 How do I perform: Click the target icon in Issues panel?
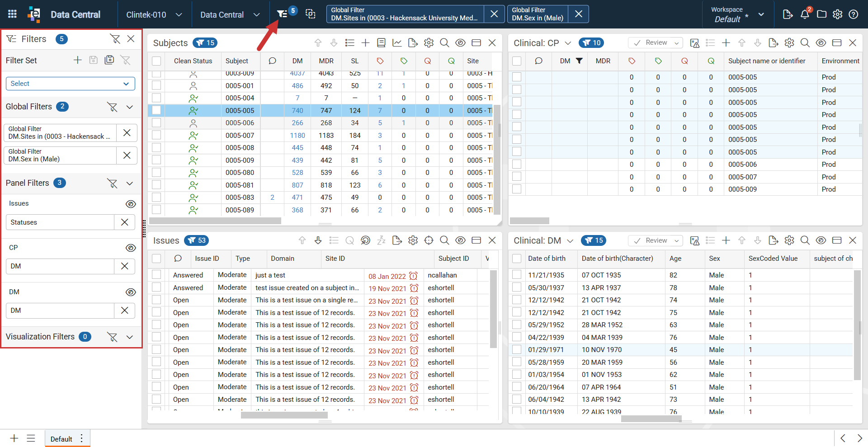(x=429, y=240)
